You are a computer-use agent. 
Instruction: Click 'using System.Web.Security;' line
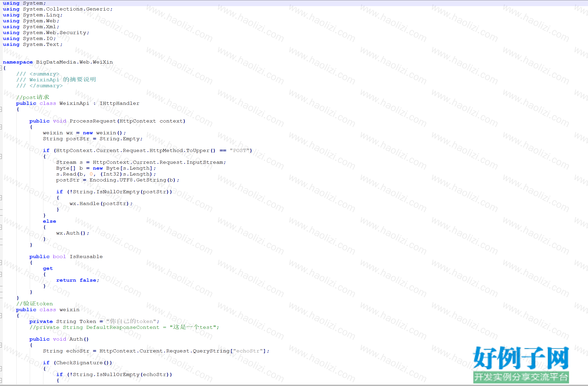pyautogui.click(x=46, y=33)
